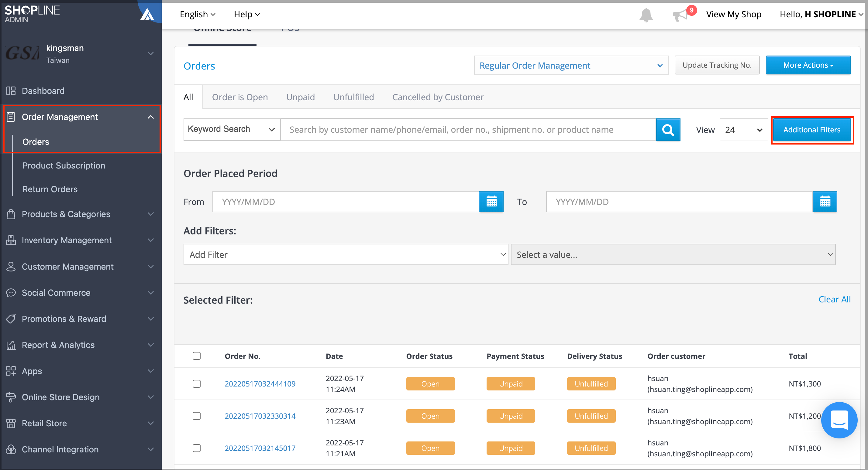
Task: Open Regular Order Management dropdown
Action: pos(571,65)
